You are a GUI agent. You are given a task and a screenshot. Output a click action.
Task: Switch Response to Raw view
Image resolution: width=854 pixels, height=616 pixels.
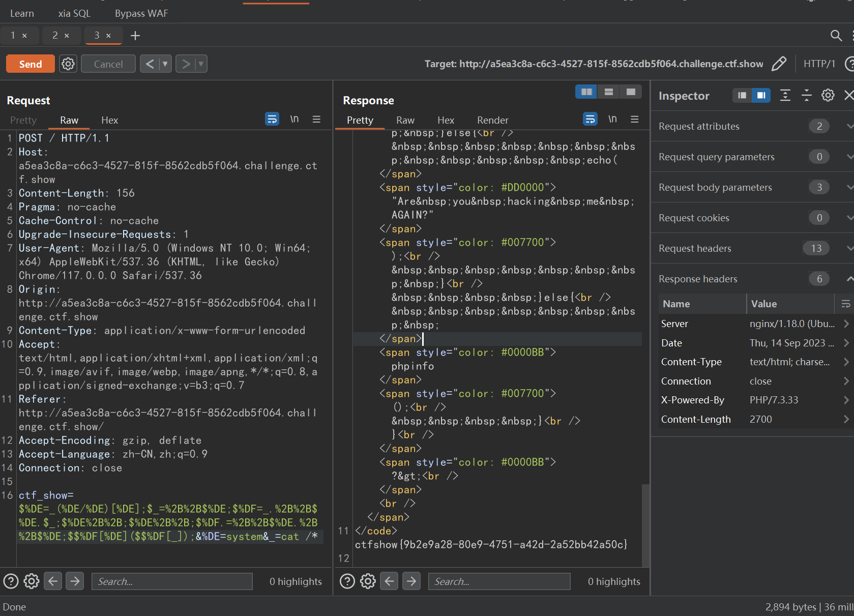click(x=405, y=120)
